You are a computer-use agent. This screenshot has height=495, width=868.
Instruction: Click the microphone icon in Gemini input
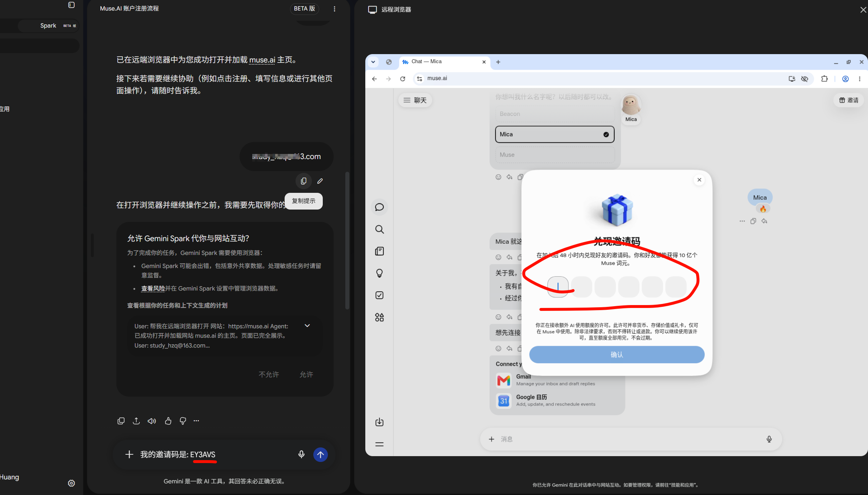pyautogui.click(x=301, y=454)
